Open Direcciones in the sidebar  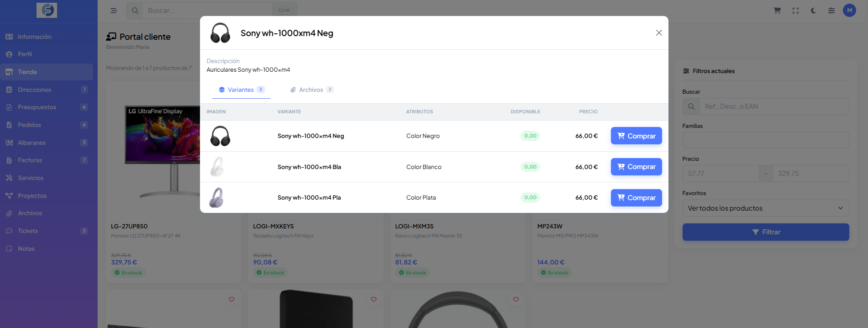click(x=47, y=90)
